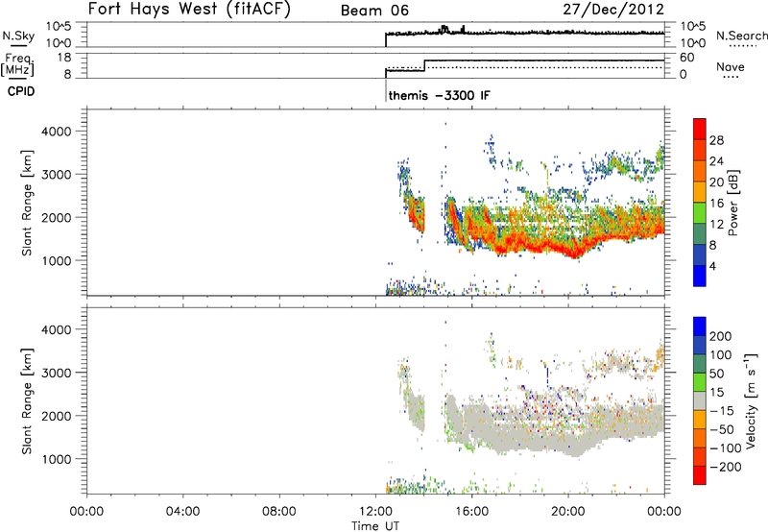768x532 pixels.
Task: Click the '12' power colorbar label
Action: tap(716, 225)
